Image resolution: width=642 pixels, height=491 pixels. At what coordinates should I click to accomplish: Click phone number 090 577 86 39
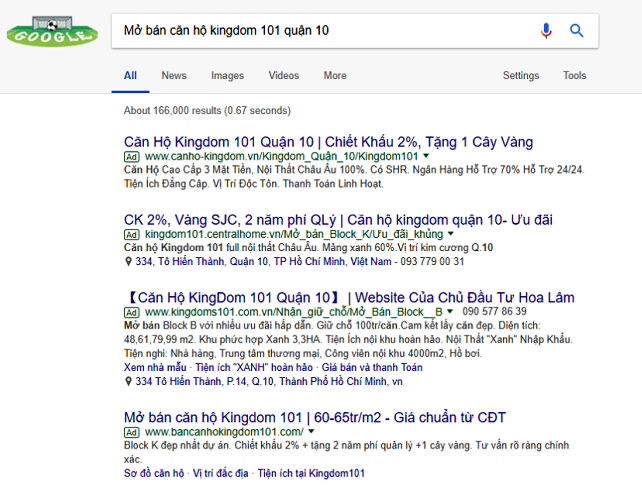pyautogui.click(x=494, y=311)
